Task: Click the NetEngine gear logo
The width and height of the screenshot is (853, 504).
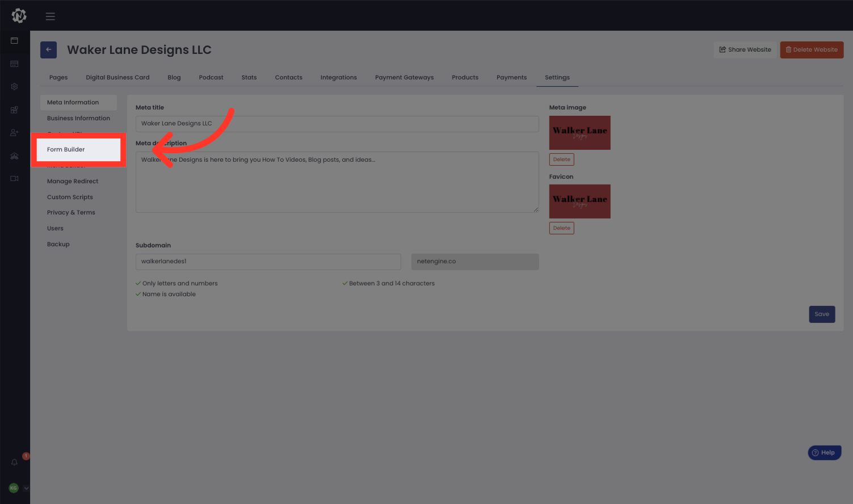Action: (x=19, y=16)
